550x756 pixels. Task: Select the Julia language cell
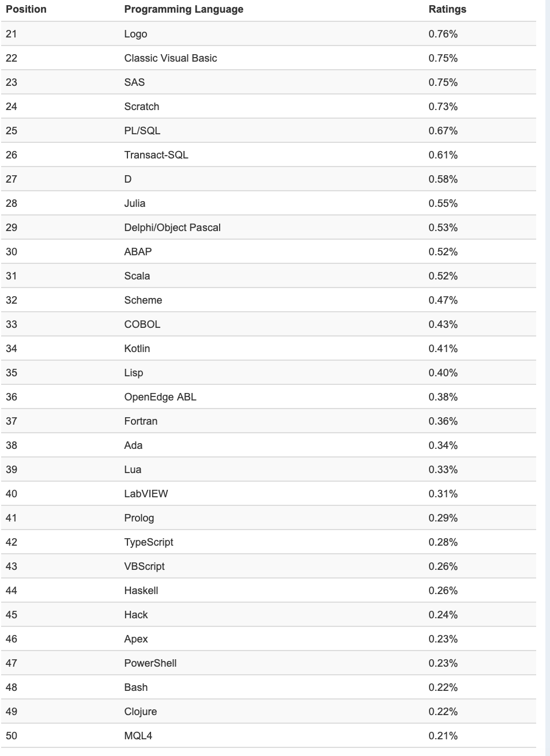(135, 203)
